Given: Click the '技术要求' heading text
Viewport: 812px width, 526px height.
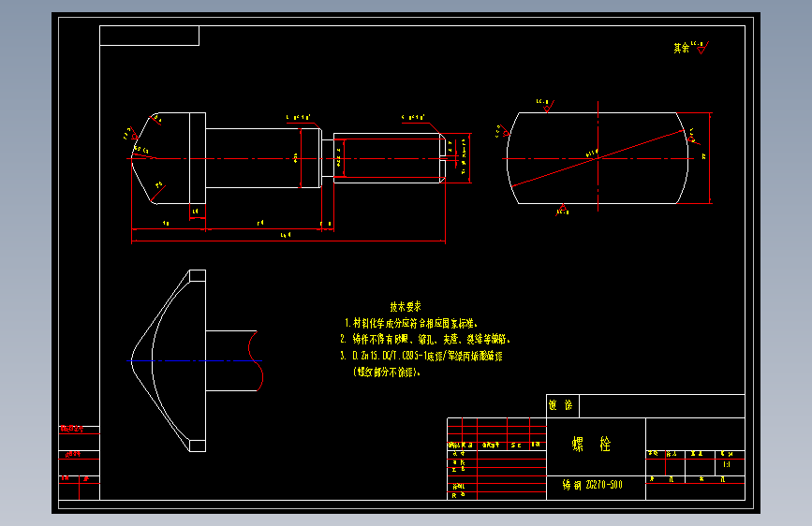Looking at the screenshot, I should coord(406,306).
